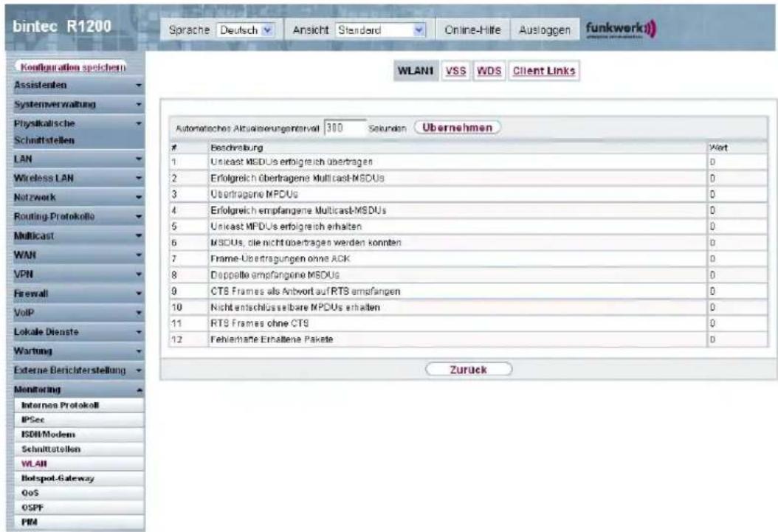Image resolution: width=778 pixels, height=532 pixels.
Task: Click row 'Fehlerhafte Erhaltene Pakete'
Action: click(468, 339)
